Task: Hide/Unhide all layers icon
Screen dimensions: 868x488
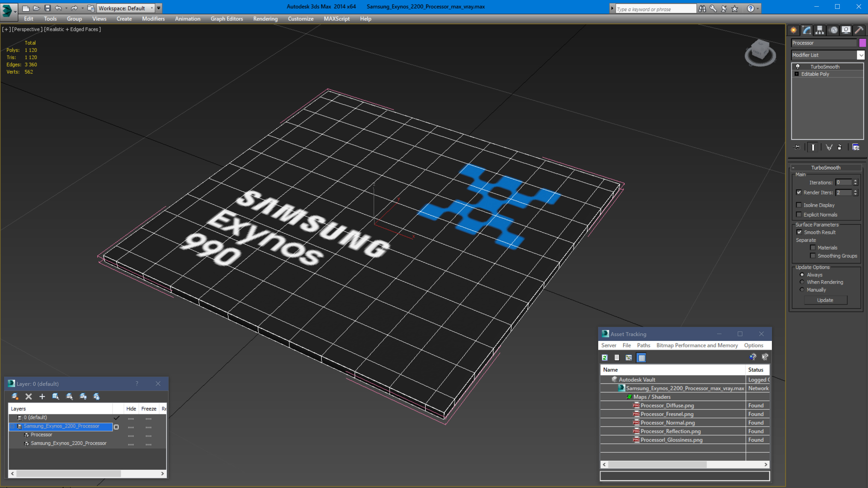Action: [83, 396]
